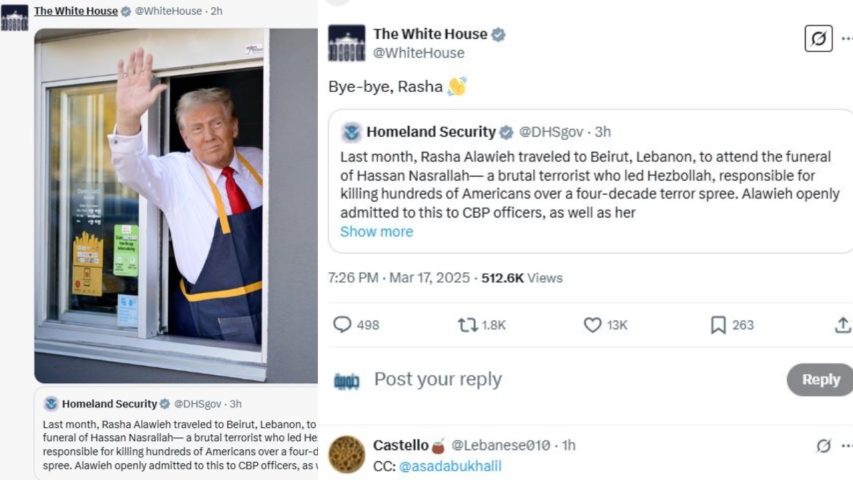Click the 512.6K Views count
Screen dimensions: 853x480
pyautogui.click(x=522, y=278)
